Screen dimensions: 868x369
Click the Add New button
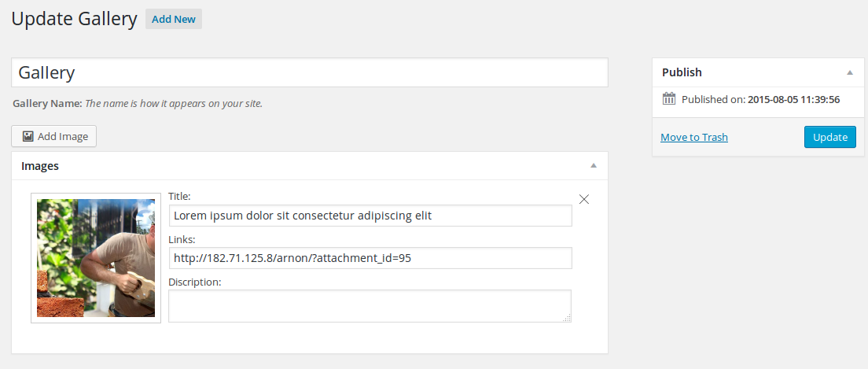(x=174, y=20)
